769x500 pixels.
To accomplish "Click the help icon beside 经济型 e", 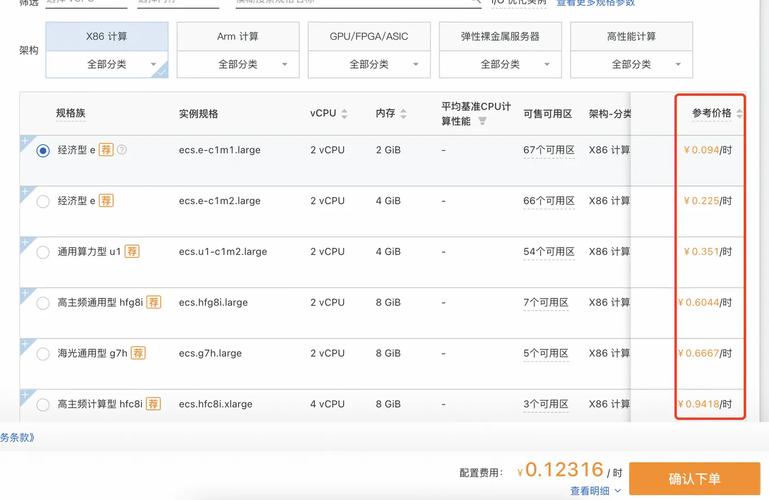I will 122,150.
